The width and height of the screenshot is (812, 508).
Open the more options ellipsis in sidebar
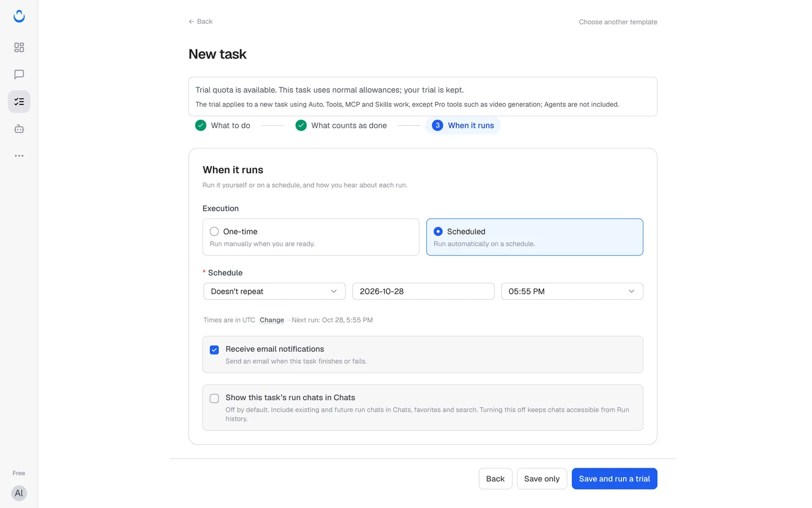pyautogui.click(x=19, y=156)
